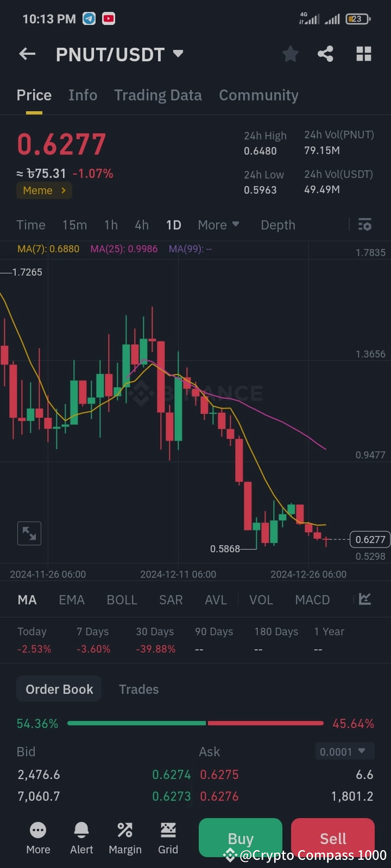This screenshot has width=391, height=868.
Task: Open the line chart indicator icon beside MACD
Action: pos(364,599)
